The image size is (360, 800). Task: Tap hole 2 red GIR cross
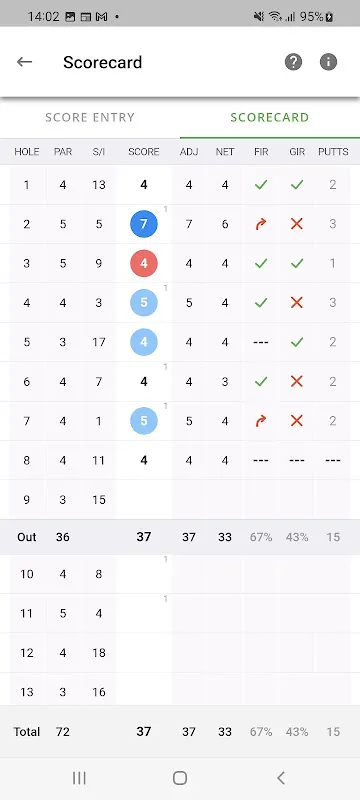pyautogui.click(x=297, y=224)
